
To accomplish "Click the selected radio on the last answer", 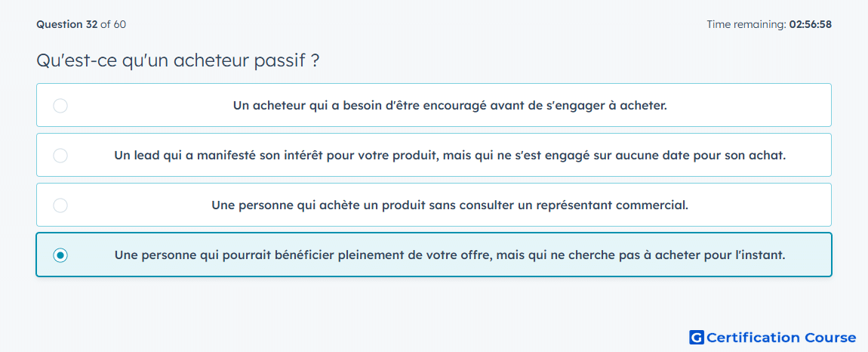I will [60, 255].
